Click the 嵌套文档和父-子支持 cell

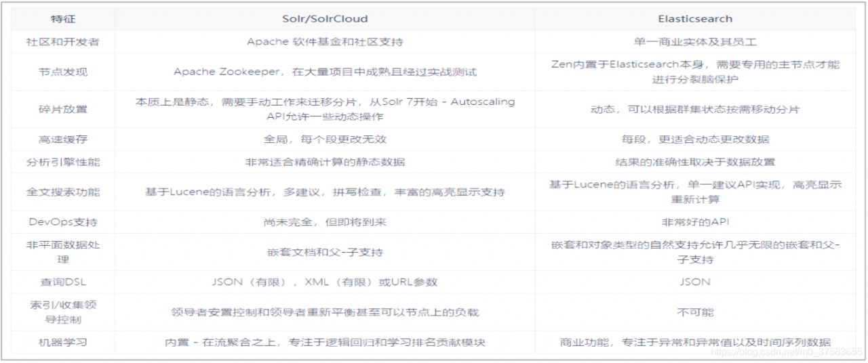pos(325,252)
